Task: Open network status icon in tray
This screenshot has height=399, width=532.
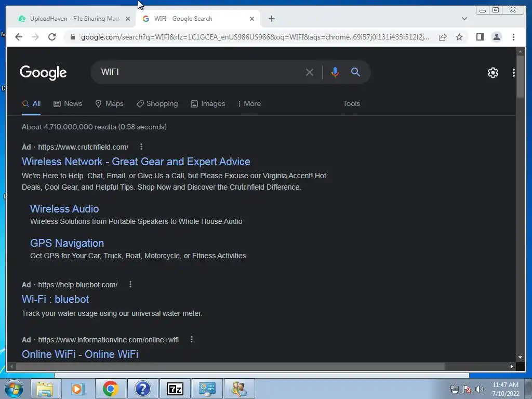Action: 454,389
